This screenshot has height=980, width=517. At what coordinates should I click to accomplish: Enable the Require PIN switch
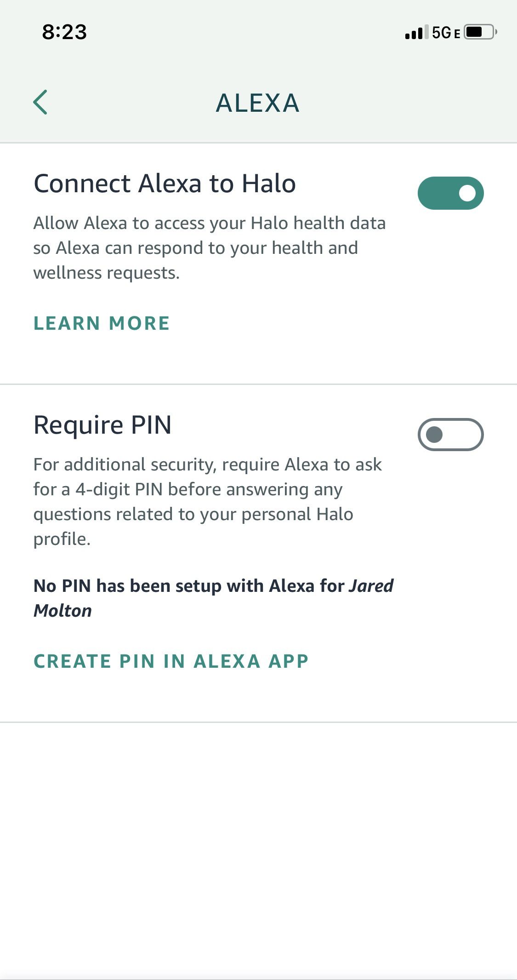pos(450,435)
